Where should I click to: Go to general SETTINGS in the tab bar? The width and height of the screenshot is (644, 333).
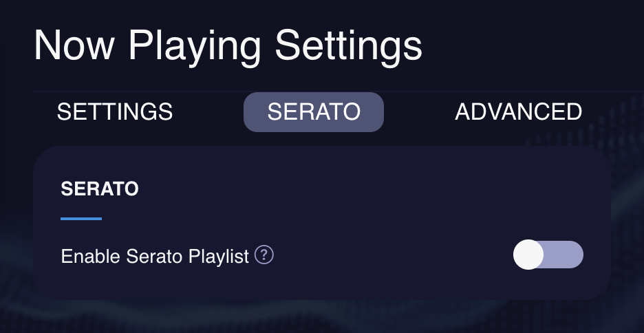[x=115, y=111]
